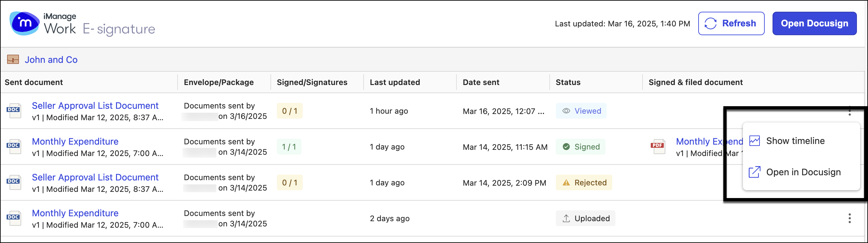Select the DOC icon for Seller Approval List Document
This screenshot has height=243, width=868.
tap(13, 110)
